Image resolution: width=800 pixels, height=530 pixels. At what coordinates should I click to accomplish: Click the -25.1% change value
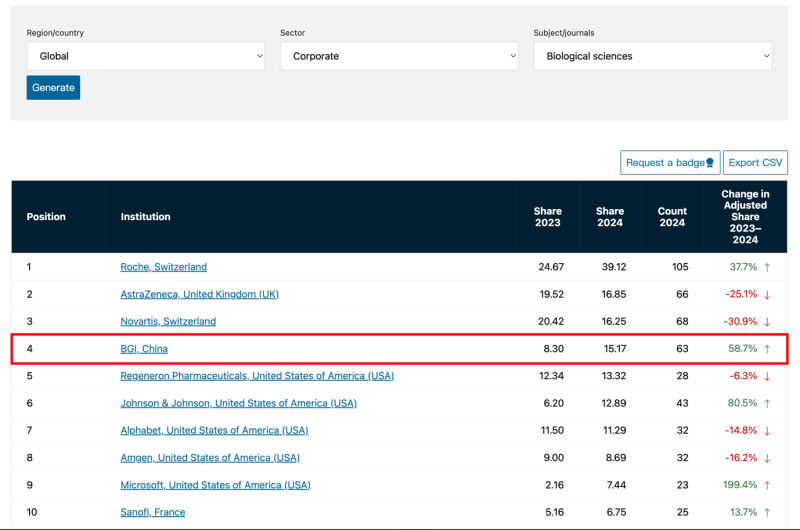(x=741, y=294)
